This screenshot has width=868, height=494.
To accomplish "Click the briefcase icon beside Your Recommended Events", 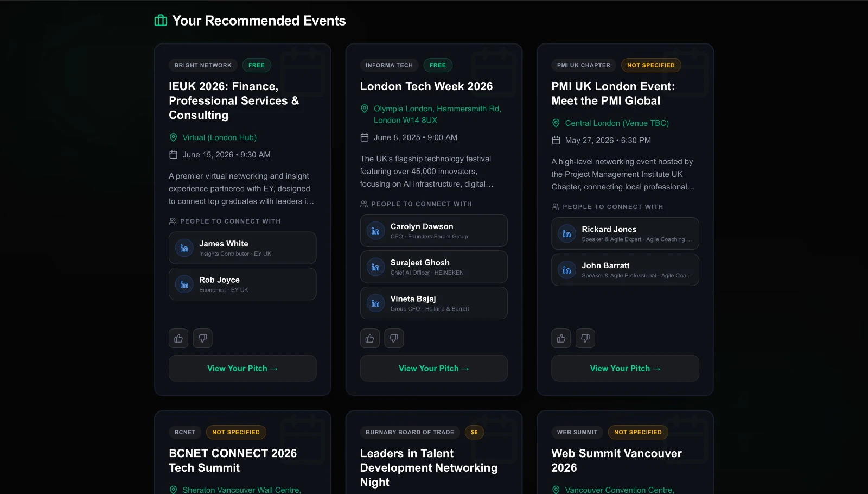I will 161,21.
